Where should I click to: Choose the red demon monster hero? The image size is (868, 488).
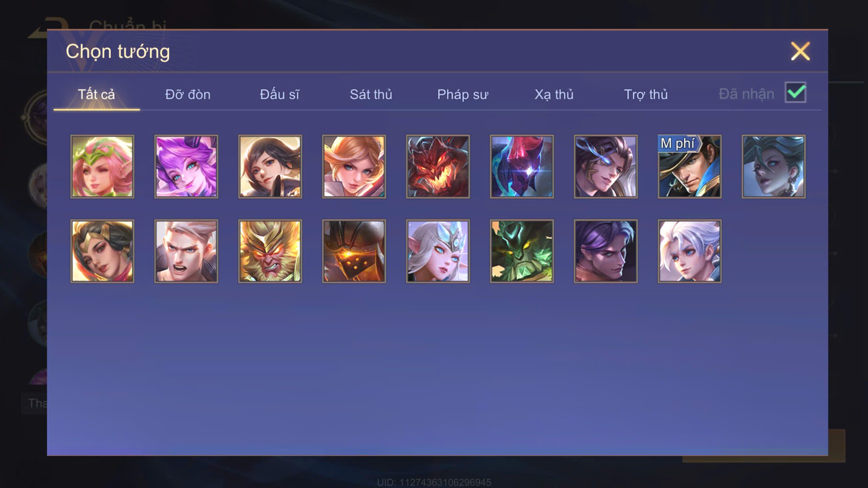(x=438, y=167)
